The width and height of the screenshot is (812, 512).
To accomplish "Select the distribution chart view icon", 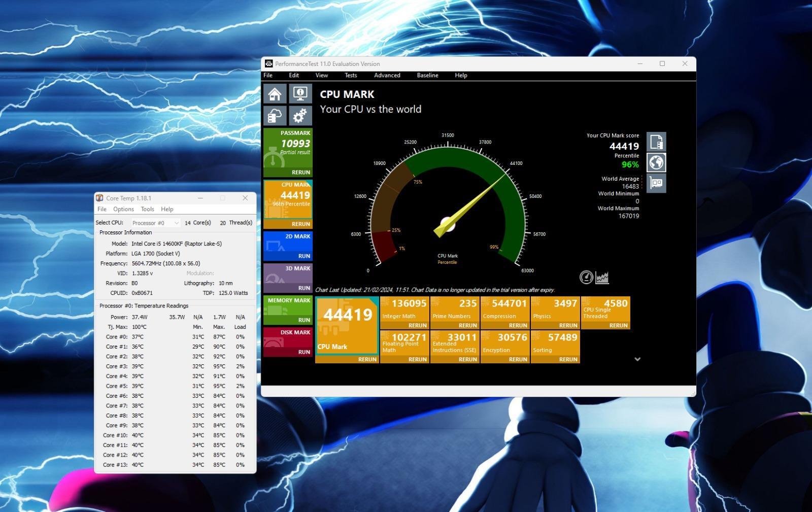I will coord(602,277).
